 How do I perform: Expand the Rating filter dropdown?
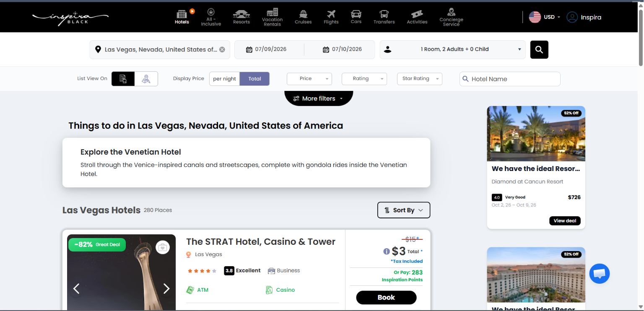click(x=364, y=79)
